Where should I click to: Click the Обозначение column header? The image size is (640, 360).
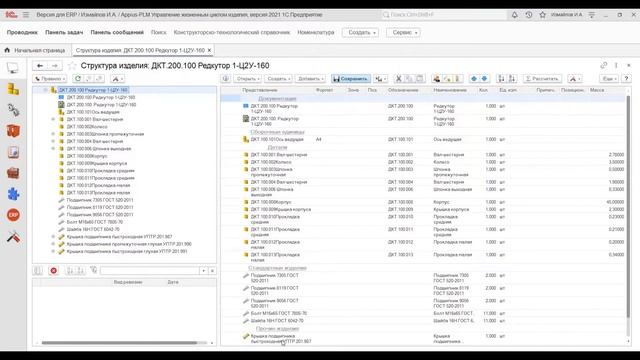tap(403, 90)
